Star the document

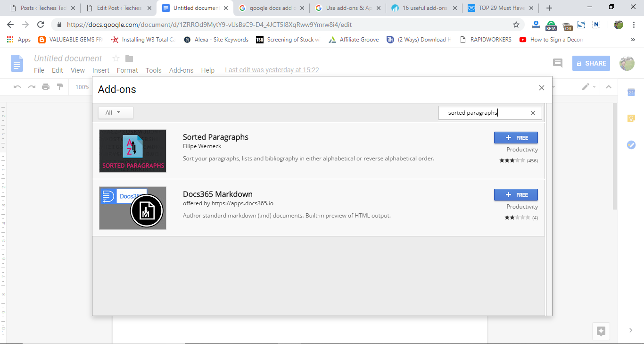[116, 59]
